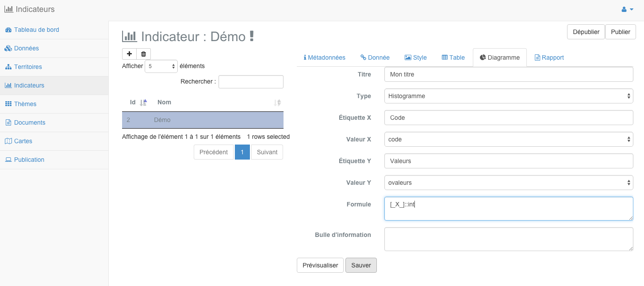Image resolution: width=644 pixels, height=286 pixels.
Task: Click the exclamation mark next to Démo heading
Action: tap(252, 36)
